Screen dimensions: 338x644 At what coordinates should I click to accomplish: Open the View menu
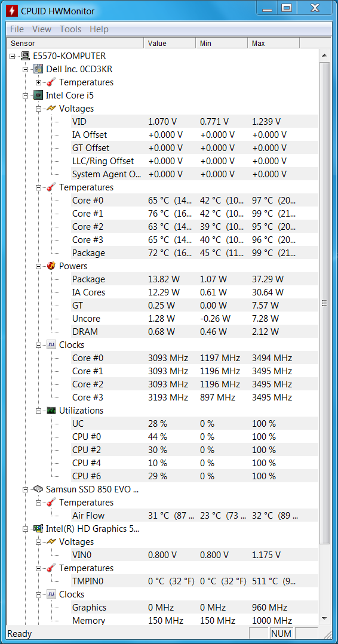42,29
